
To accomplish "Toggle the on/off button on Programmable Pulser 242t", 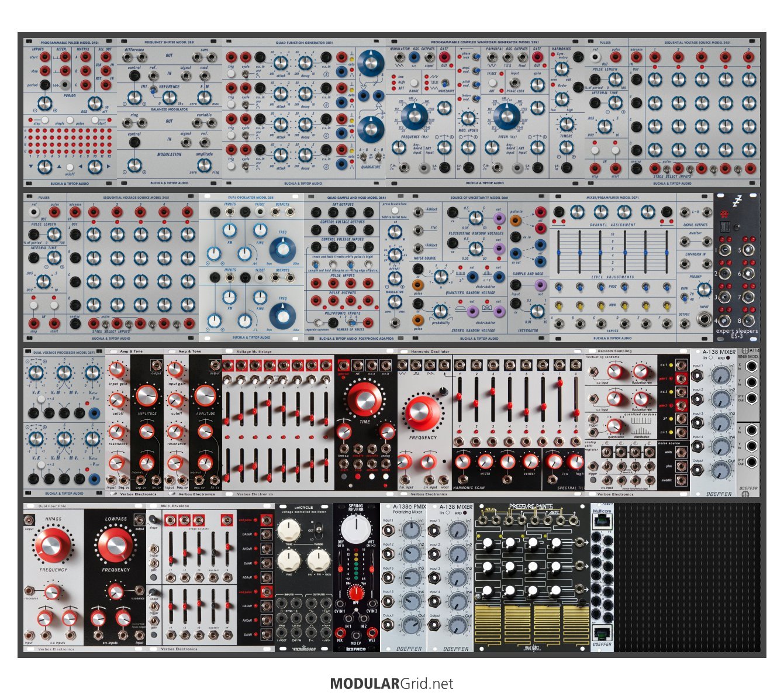I will coord(70,167).
